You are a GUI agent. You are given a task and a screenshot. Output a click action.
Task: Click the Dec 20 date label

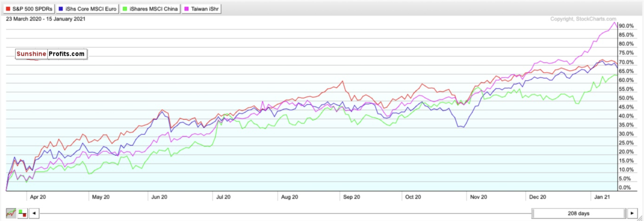pyautogui.click(x=538, y=197)
